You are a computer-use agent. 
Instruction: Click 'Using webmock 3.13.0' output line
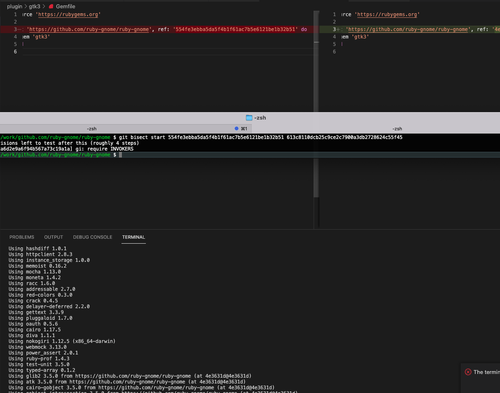tap(37, 347)
